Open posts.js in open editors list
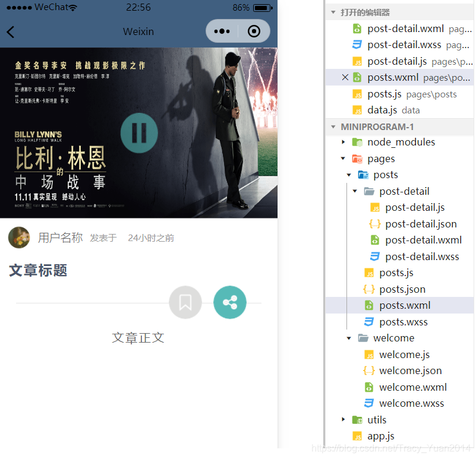Screen dimensions: 476x459 pyautogui.click(x=399, y=94)
